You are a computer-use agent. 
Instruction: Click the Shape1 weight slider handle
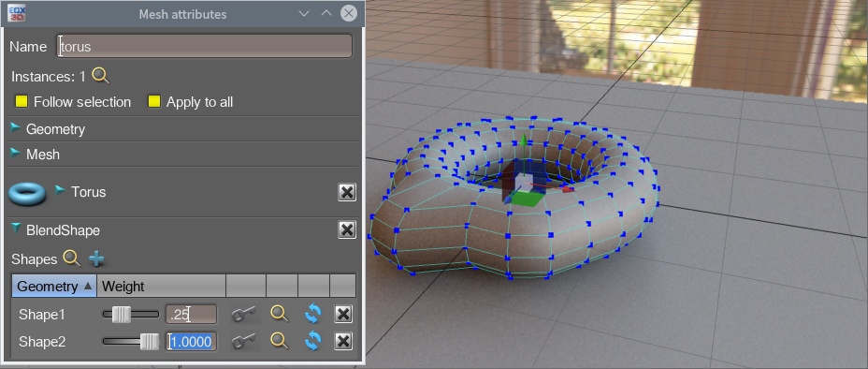[x=122, y=315]
